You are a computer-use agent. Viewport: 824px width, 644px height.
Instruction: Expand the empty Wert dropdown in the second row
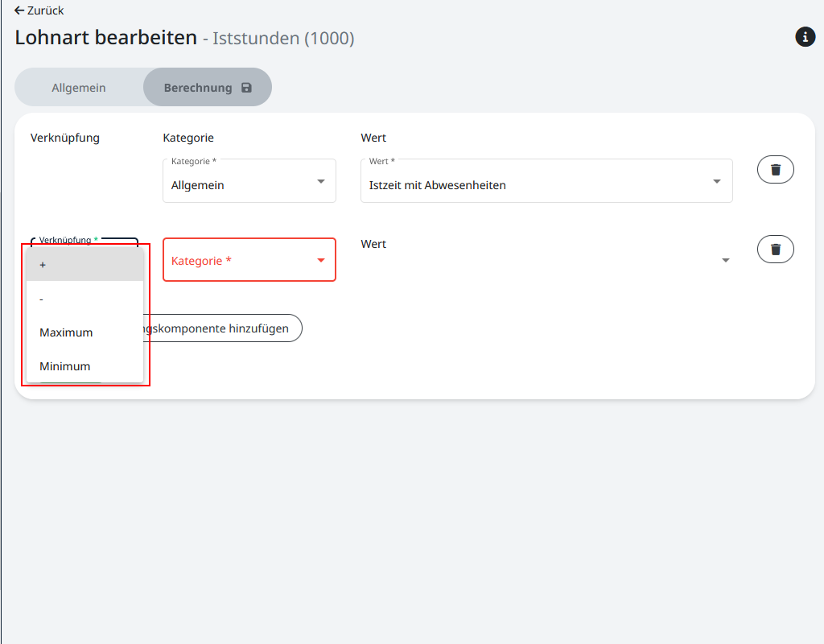point(725,260)
